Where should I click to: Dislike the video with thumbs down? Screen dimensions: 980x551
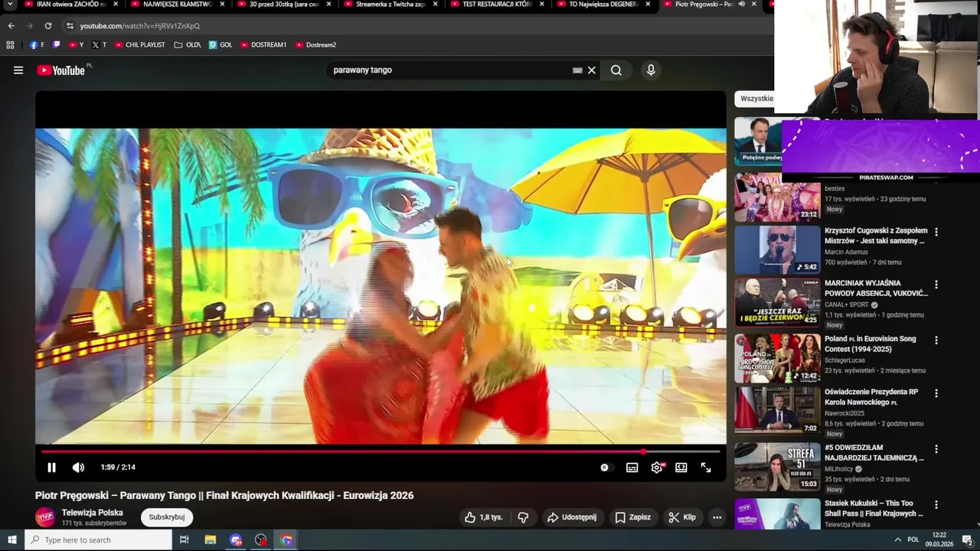[523, 517]
